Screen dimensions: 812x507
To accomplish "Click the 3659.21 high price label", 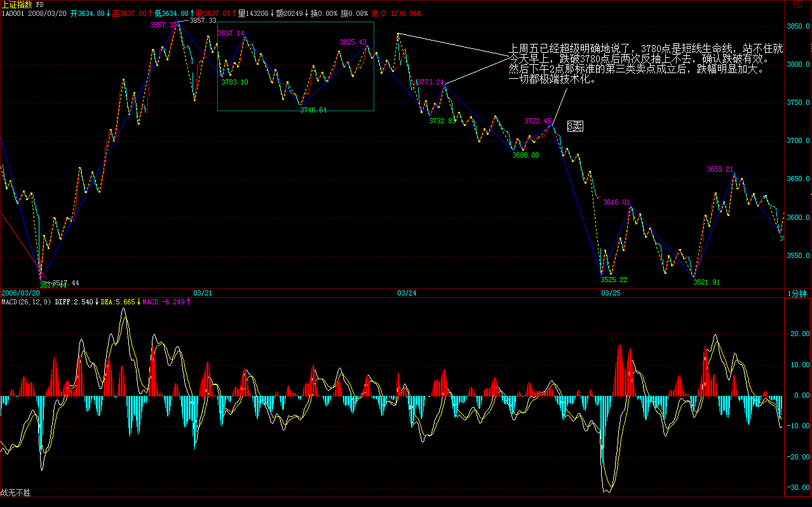I will 720,170.
